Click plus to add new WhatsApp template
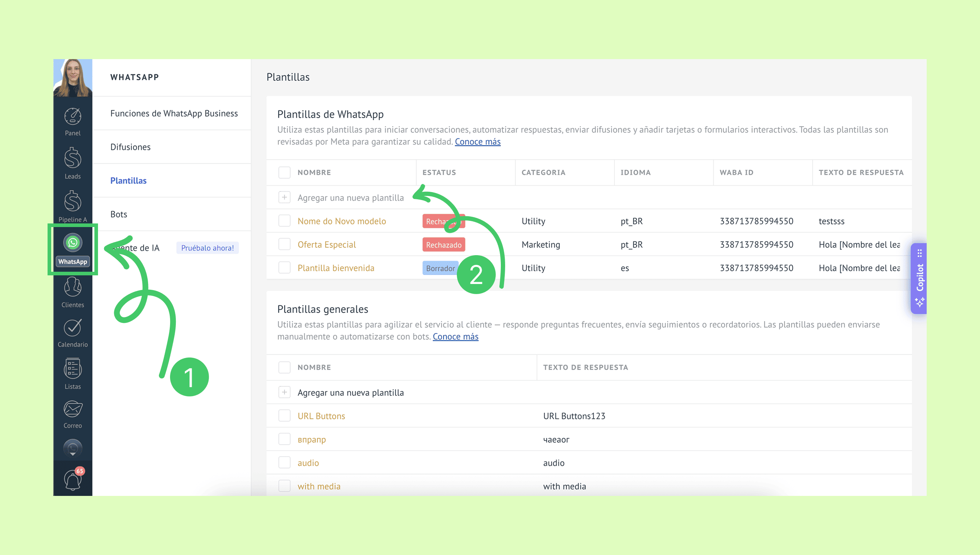 coord(284,197)
